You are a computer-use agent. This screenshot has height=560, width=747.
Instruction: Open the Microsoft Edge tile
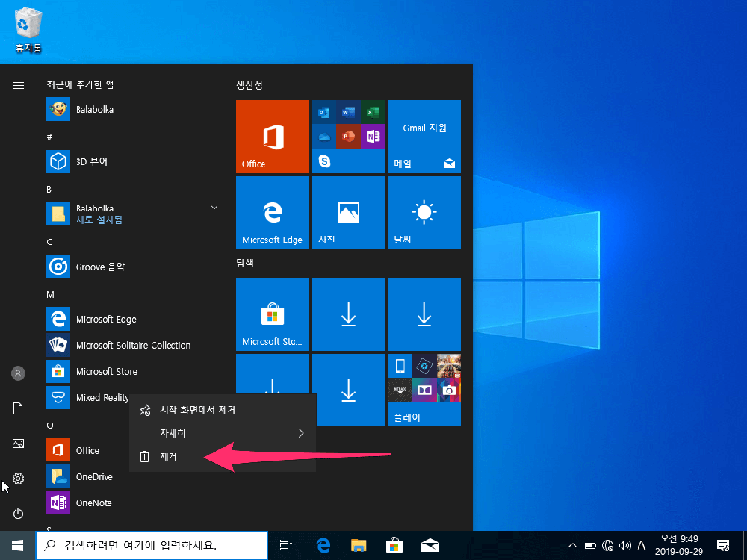273,212
